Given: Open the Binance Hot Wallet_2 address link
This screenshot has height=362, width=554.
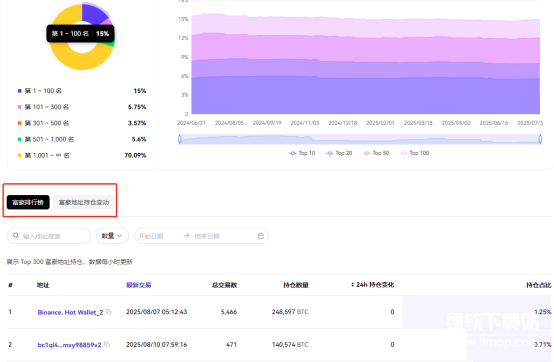Looking at the screenshot, I should (70, 312).
